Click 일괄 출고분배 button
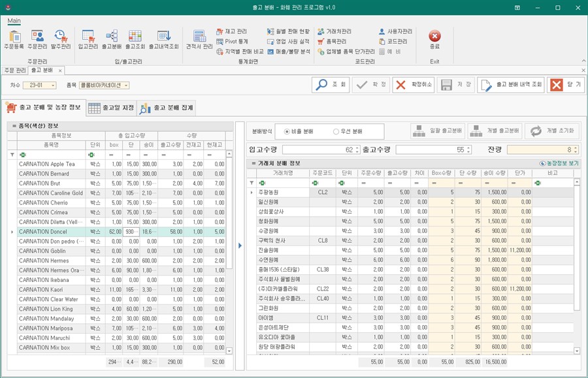Viewport: 588px width, 378px height. click(438, 131)
